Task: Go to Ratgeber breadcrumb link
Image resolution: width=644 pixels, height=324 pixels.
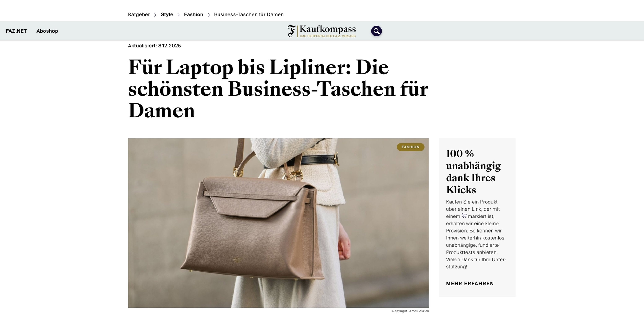Action: (x=139, y=14)
